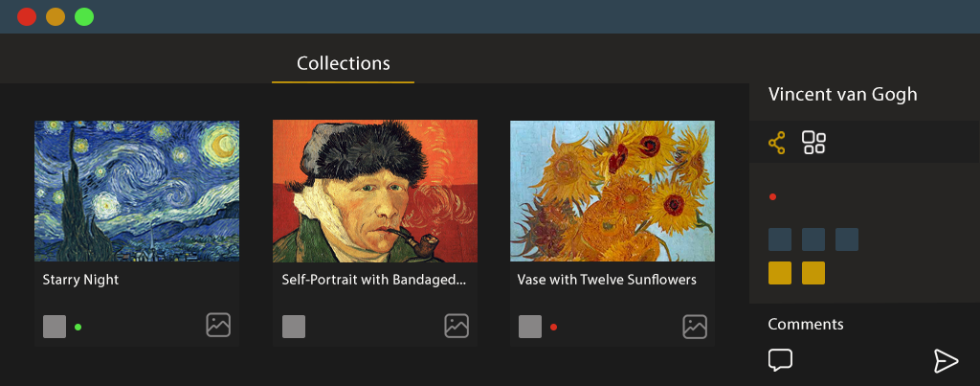Click the image icon on Self-Portrait card

tap(457, 326)
